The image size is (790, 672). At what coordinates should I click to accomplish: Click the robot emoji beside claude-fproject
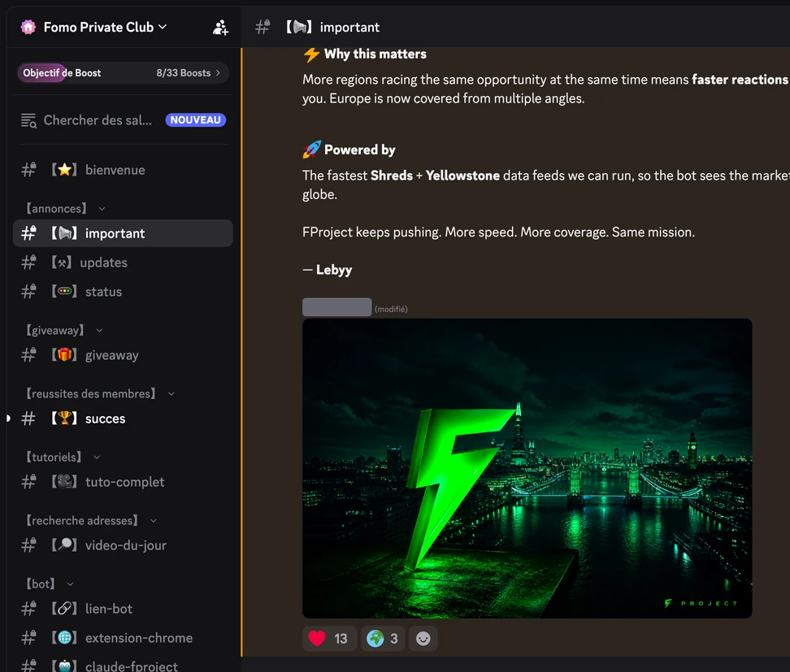(x=64, y=666)
